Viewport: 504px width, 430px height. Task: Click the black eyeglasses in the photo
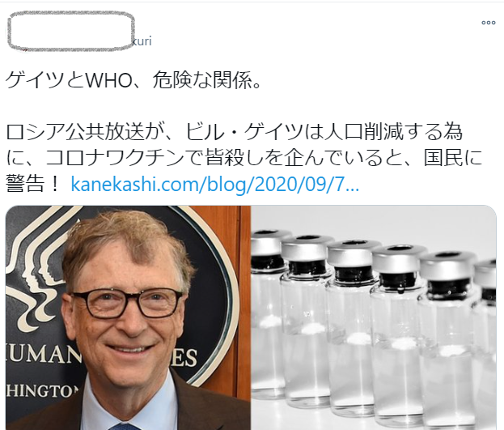tap(128, 304)
